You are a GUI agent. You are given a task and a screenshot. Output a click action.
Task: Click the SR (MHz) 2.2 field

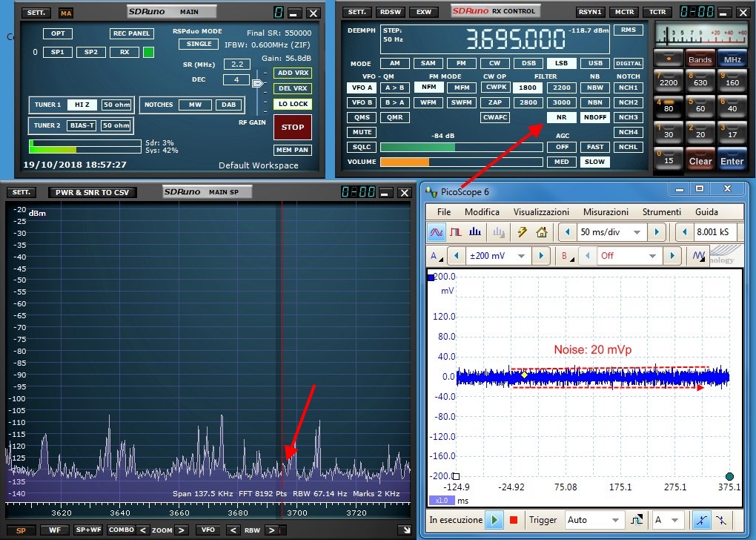tap(236, 65)
